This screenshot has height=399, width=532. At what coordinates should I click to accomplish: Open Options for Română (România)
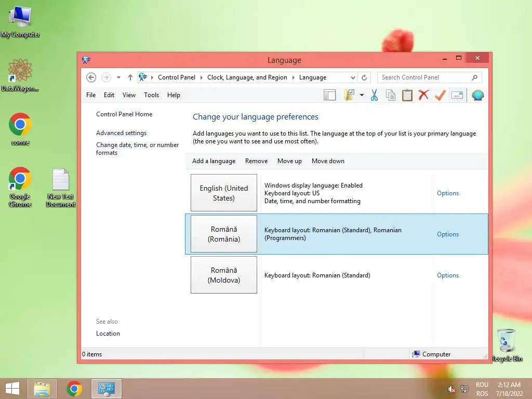[447, 234]
